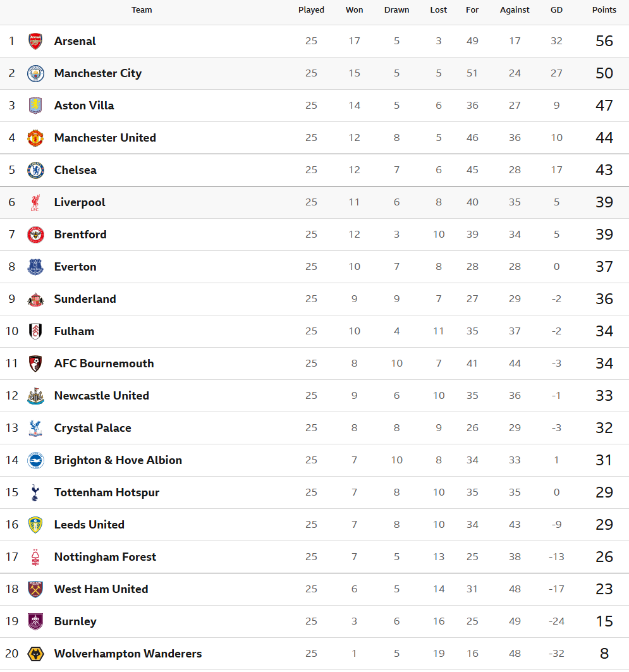Open the Brentford team page link
629x672 pixels.
click(x=80, y=235)
